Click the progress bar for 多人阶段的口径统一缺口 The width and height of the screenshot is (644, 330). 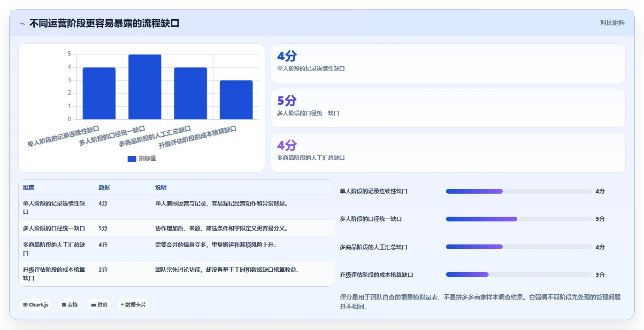coord(519,219)
